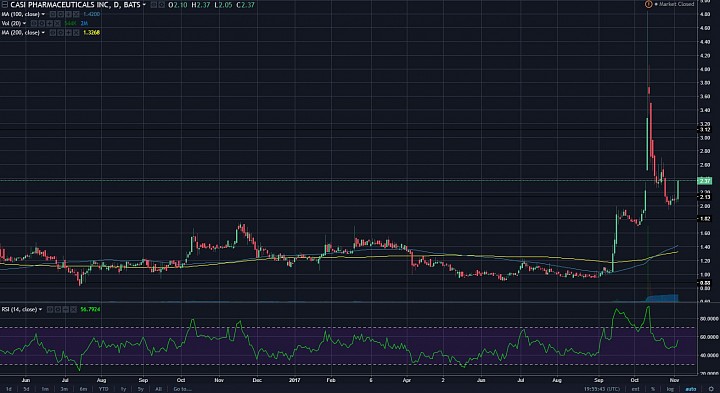
Task: Toggle visibility of Vol (20) indicator
Action: (x=34, y=23)
